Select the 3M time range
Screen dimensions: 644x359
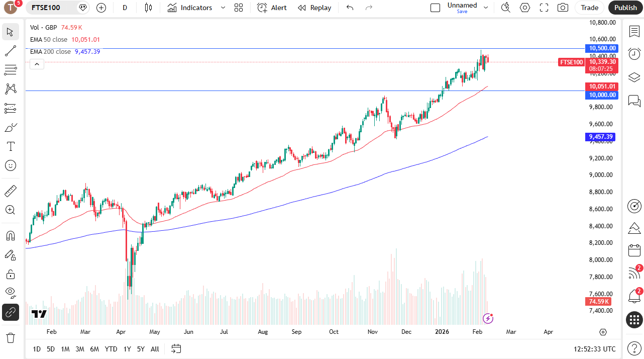pos(80,349)
